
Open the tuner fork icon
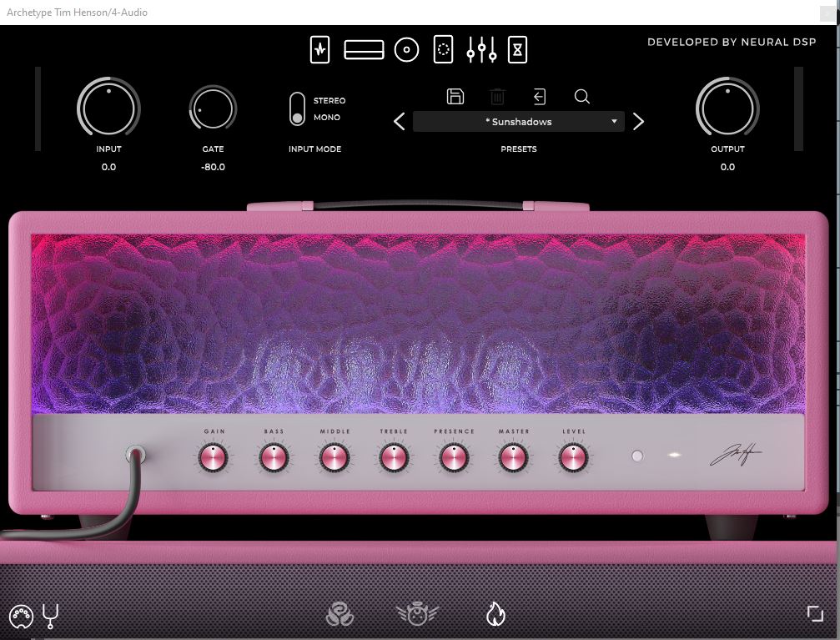[x=50, y=616]
